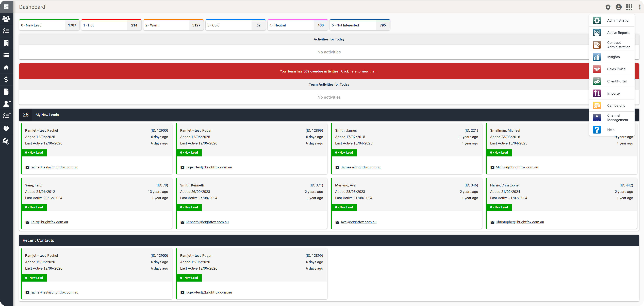Open Smith, James contact card name
Screen dimensions: 644x306
point(346,130)
